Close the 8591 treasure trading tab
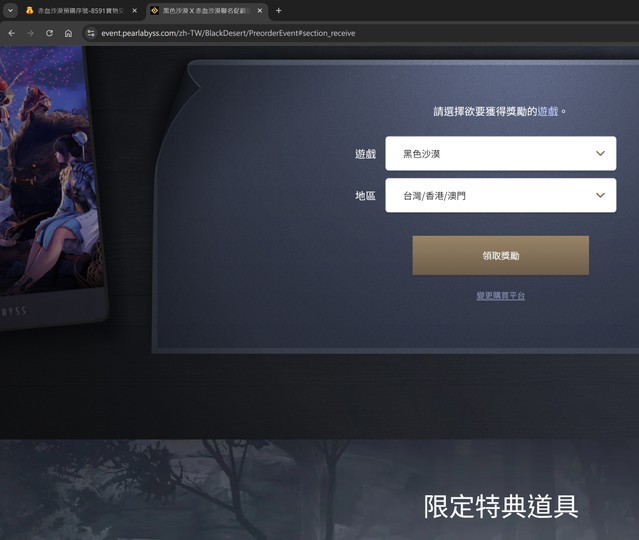 point(134,10)
